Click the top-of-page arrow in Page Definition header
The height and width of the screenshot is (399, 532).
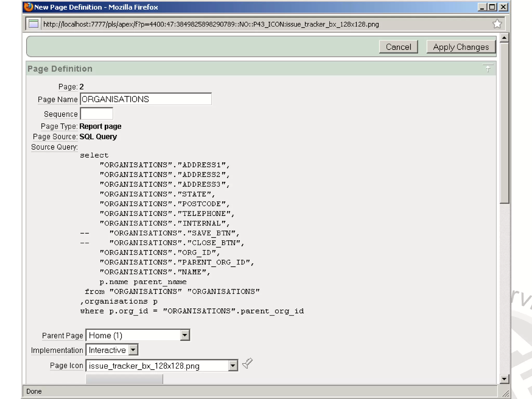(488, 68)
